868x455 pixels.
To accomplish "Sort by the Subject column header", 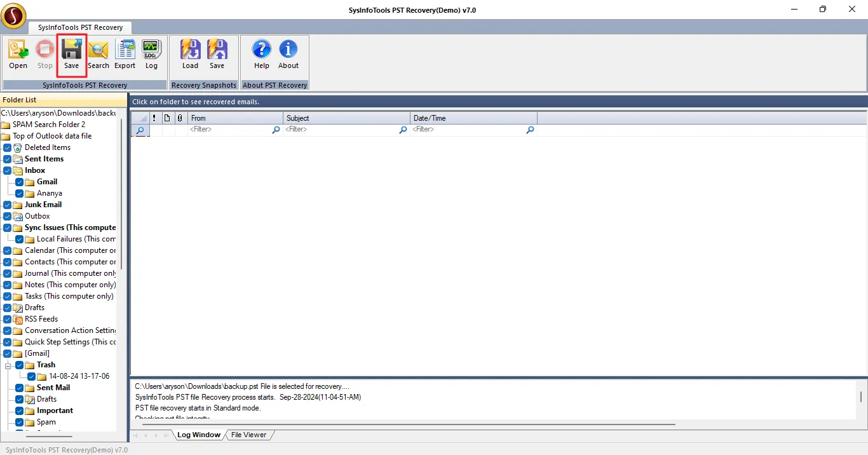I will pyautogui.click(x=346, y=118).
